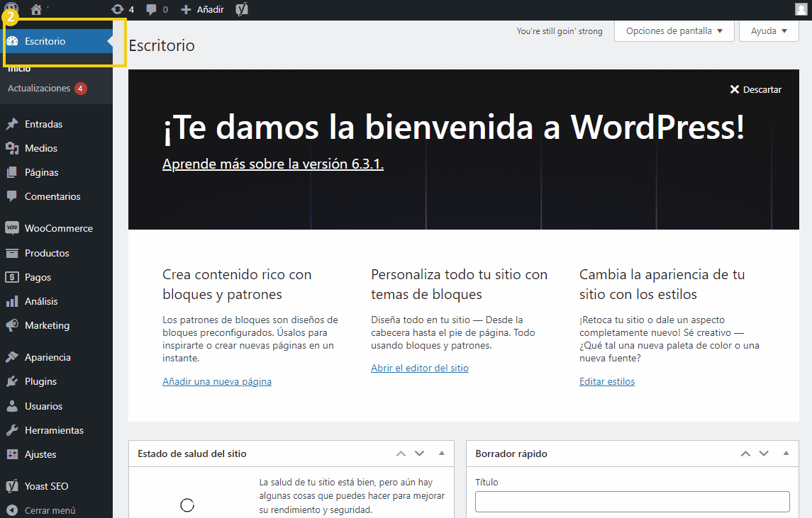Click the Abrir el editor del sitio link
812x518 pixels.
click(419, 368)
